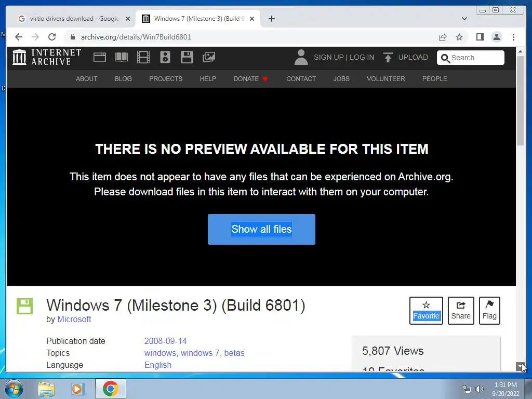
Task: Click the Share button
Action: [461, 311]
